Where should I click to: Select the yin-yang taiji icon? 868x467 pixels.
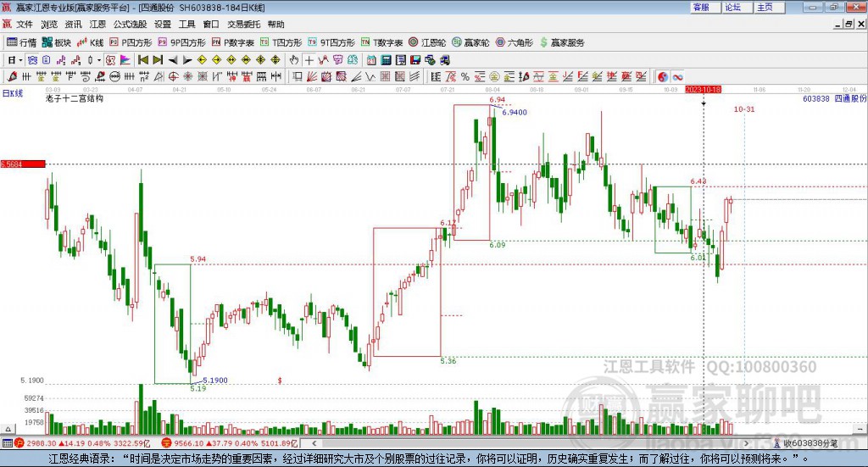[663, 77]
